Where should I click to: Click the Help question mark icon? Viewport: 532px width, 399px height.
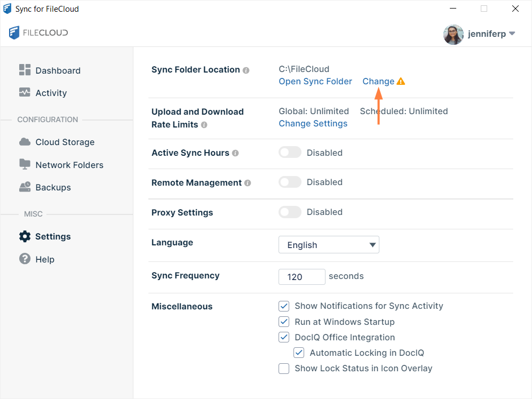coord(25,259)
